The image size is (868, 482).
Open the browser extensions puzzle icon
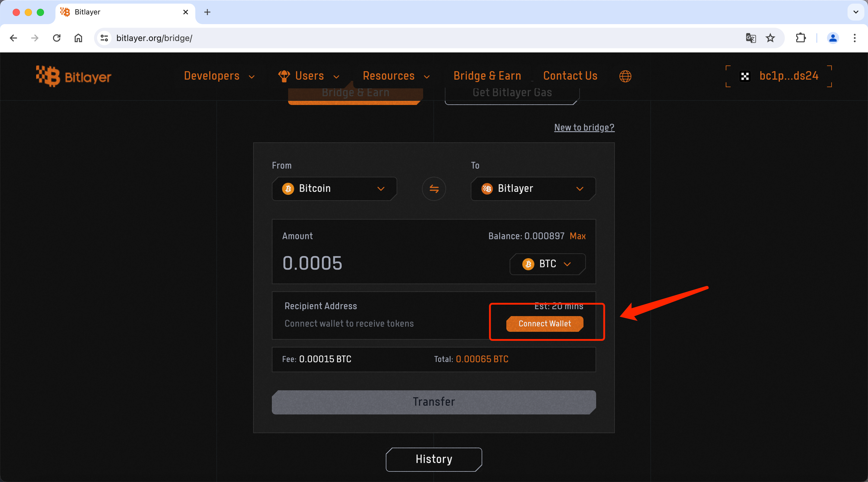[x=800, y=38]
